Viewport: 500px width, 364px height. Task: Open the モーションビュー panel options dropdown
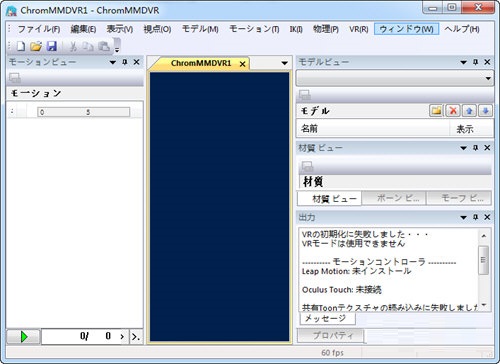(113, 62)
